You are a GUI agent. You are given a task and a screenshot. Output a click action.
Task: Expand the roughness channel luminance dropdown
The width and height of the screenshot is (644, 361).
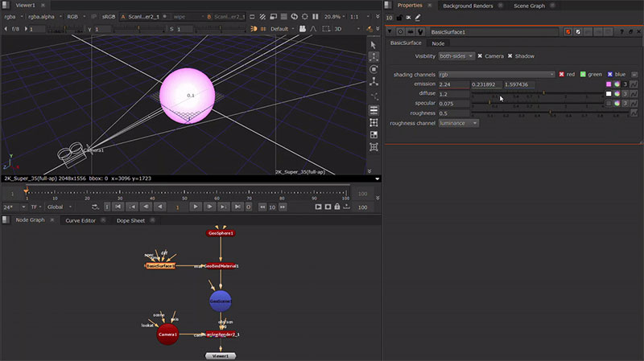click(459, 123)
